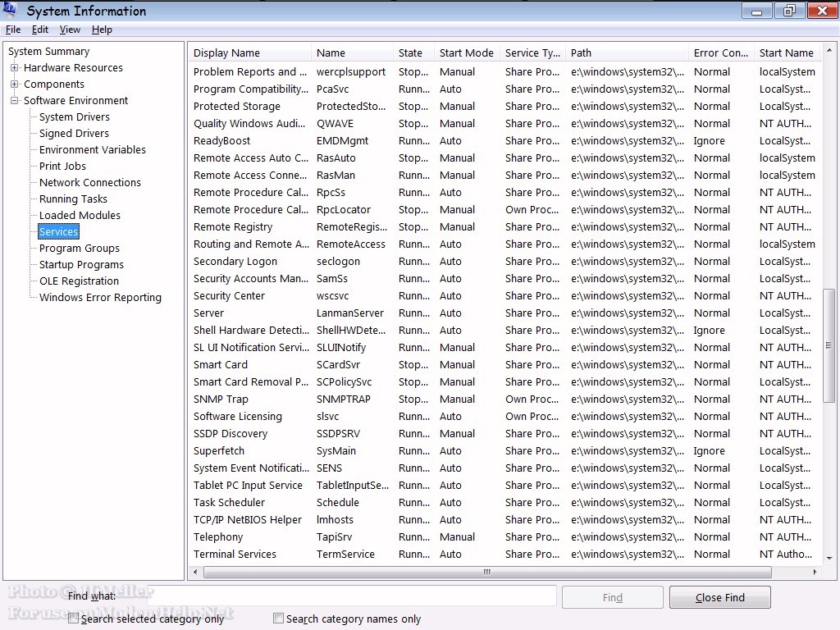Collapse the Software Environment node
840x630 pixels.
15,100
